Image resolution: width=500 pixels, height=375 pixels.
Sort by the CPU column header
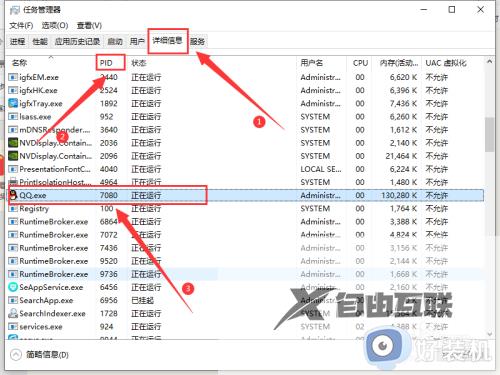tap(360, 63)
